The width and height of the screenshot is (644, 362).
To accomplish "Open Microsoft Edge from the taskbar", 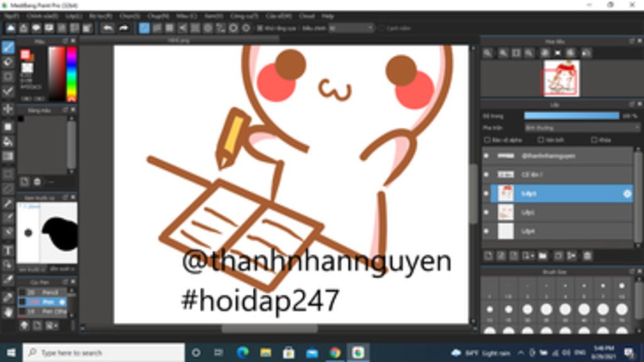I will [x=243, y=353].
